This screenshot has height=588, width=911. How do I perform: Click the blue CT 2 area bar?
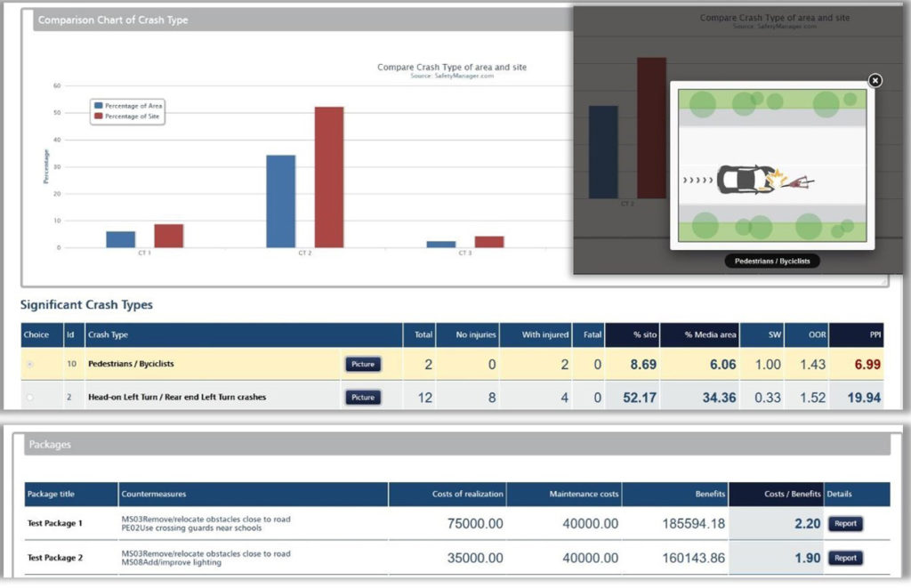tap(280, 202)
